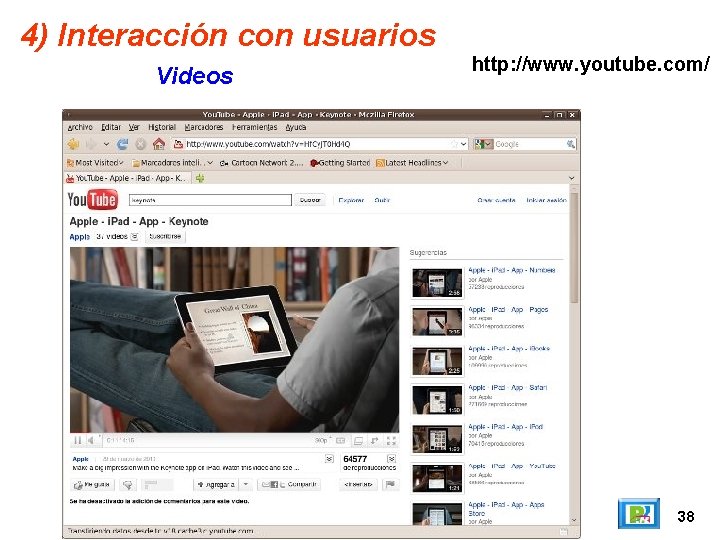The width and height of the screenshot is (720, 540).
Task: Expand the video description arrow
Action: [x=329, y=459]
